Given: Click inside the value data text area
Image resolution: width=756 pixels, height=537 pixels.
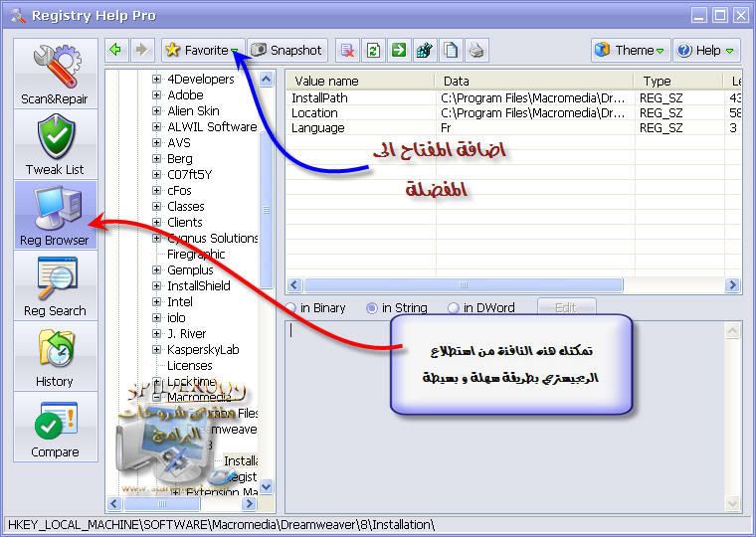Looking at the screenshot, I should (x=505, y=416).
